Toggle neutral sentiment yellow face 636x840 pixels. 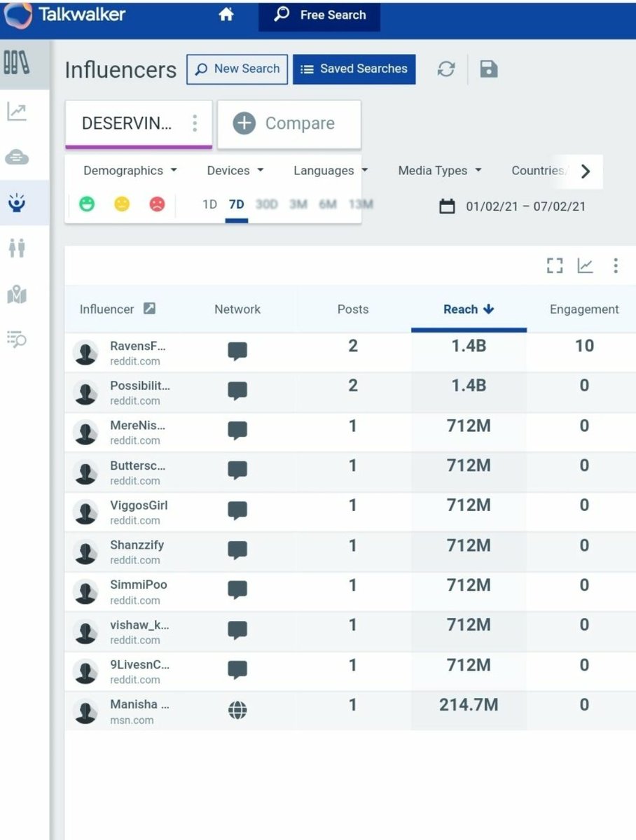point(122,204)
